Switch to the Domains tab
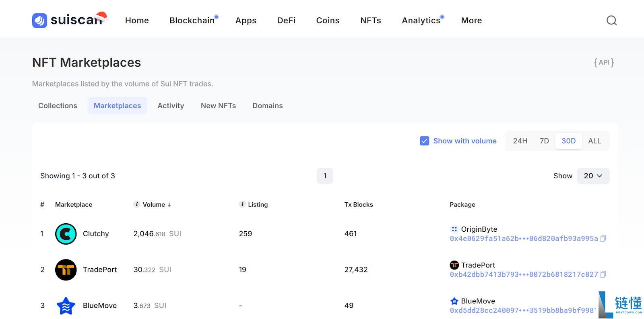Image resolution: width=644 pixels, height=319 pixels. pyautogui.click(x=268, y=105)
